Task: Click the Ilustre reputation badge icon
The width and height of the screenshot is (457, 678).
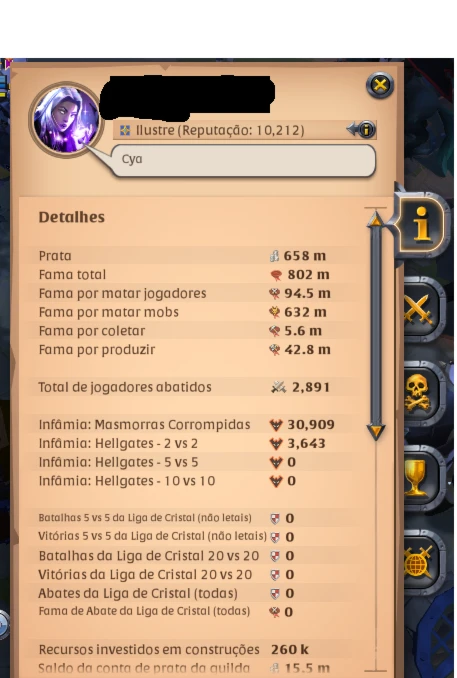Action: (x=125, y=130)
